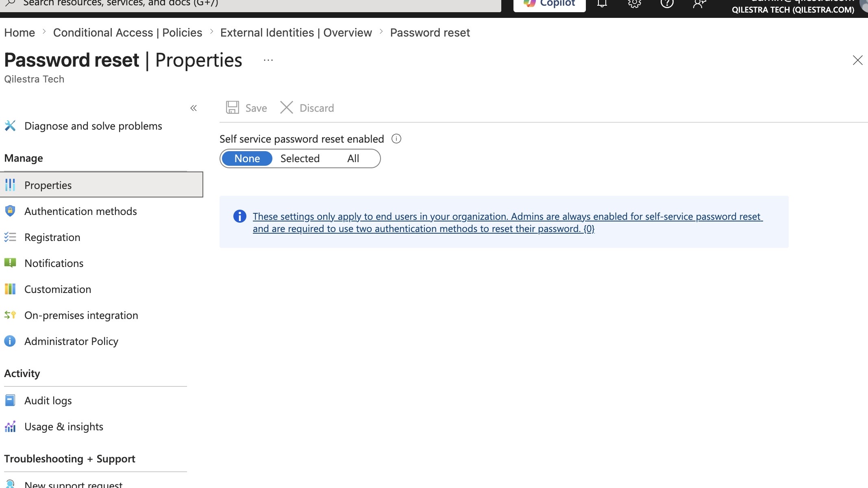This screenshot has width=868, height=488.
Task: Click the Administrator Policy info icon
Action: (x=10, y=341)
